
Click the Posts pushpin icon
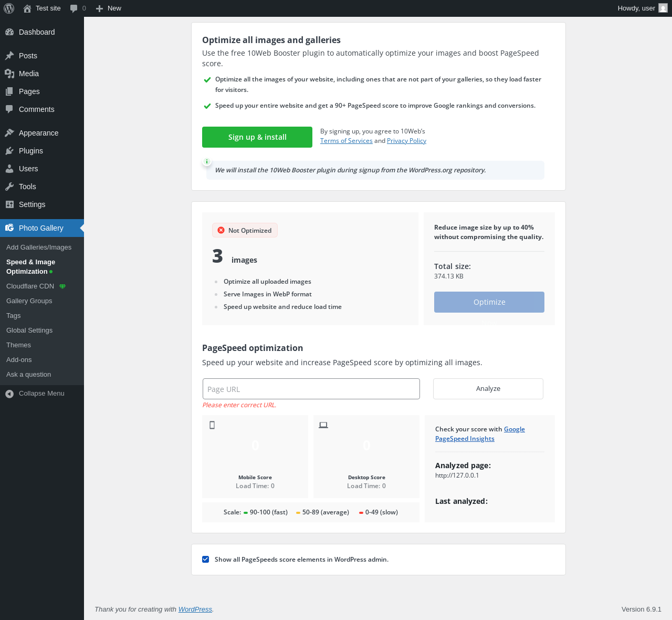[9, 56]
